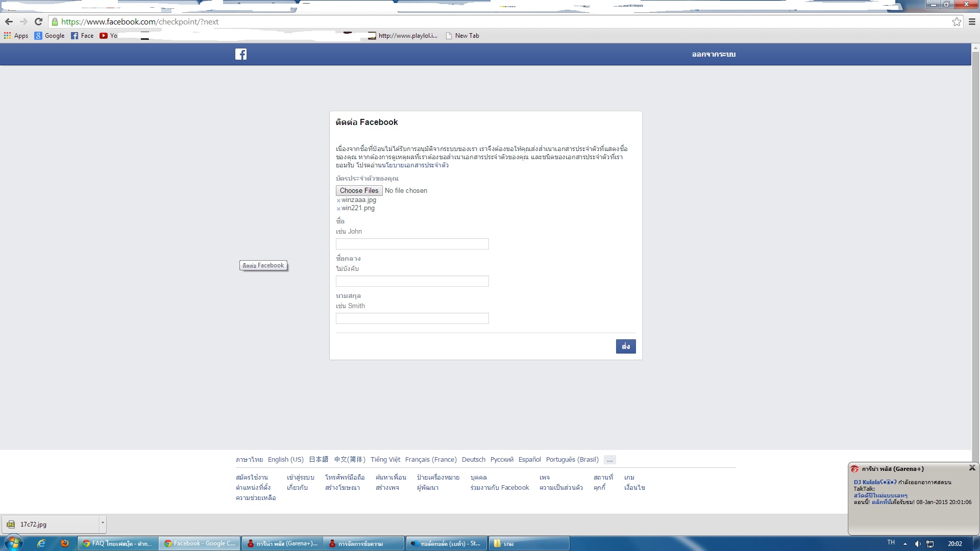The image size is (980, 551).
Task: Show more languages with the ... button
Action: point(609,460)
